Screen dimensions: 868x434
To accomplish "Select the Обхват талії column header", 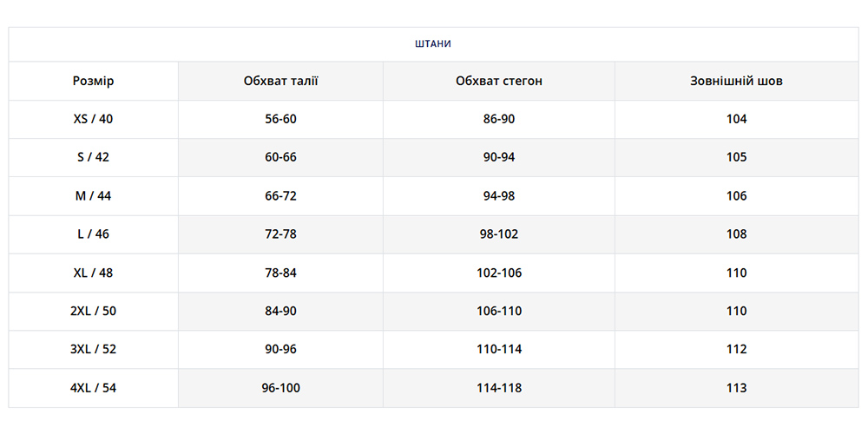I will pyautogui.click(x=280, y=81).
